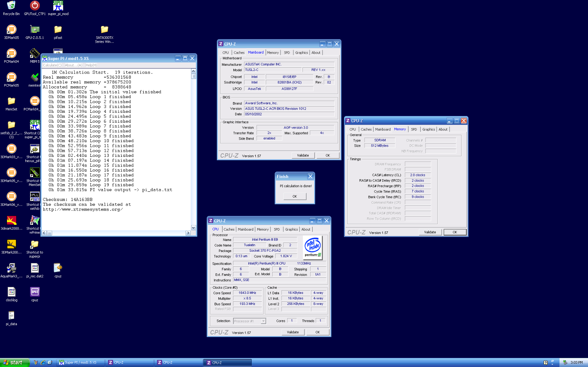Click OK in processor CPU-Z window
588x367 pixels.
pos(318,332)
